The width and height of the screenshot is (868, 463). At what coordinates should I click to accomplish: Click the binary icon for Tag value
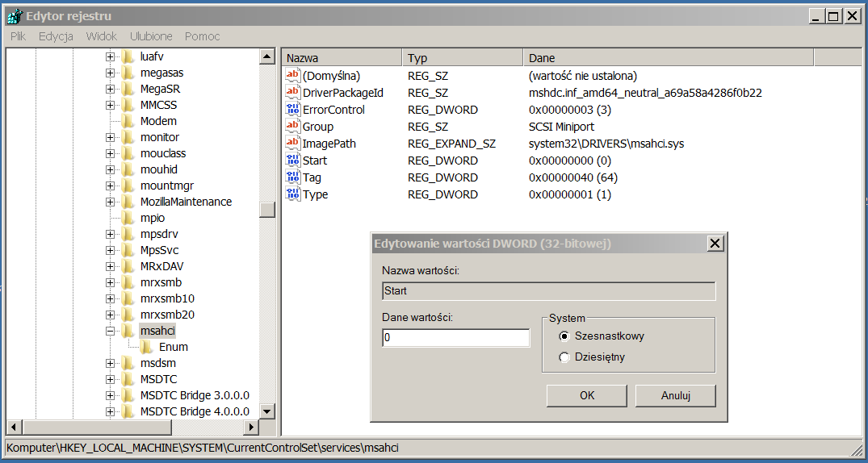[293, 177]
